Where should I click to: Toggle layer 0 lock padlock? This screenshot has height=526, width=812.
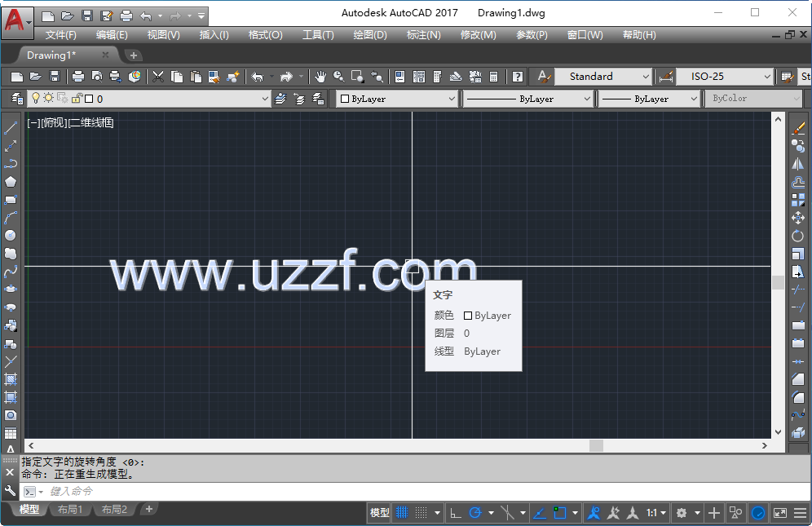click(x=77, y=98)
